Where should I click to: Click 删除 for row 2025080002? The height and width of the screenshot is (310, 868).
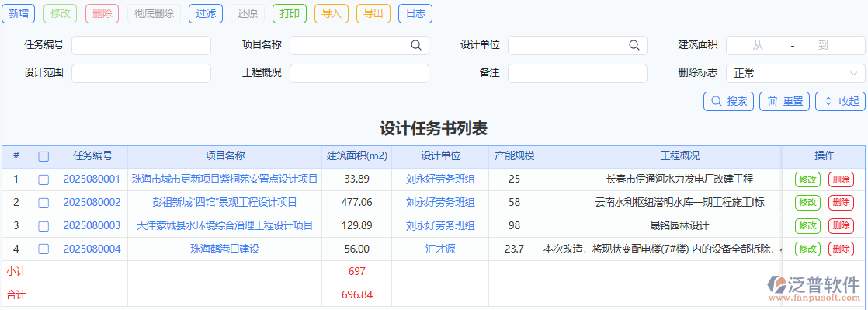[841, 203]
